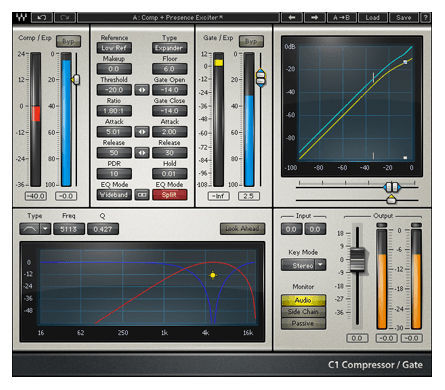
Task: Go to next preset with the right arrow
Action: (x=314, y=17)
